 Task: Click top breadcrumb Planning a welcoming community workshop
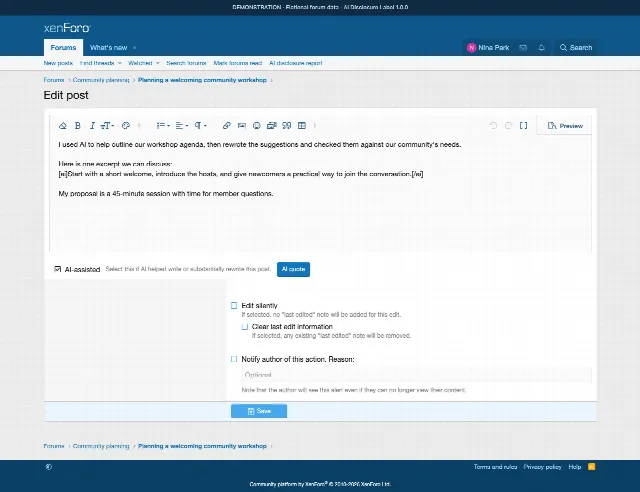202,80
